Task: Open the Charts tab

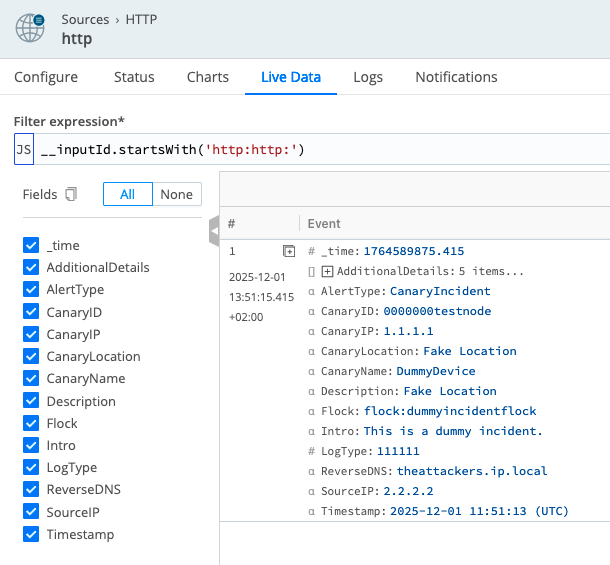Action: click(x=208, y=77)
